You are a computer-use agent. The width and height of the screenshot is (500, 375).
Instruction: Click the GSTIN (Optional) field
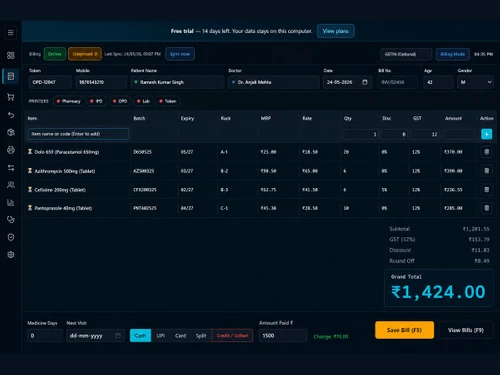click(406, 54)
